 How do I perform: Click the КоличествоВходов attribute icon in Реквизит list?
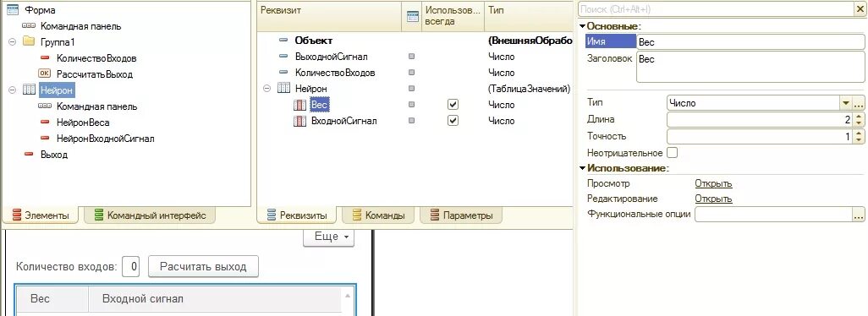[x=283, y=73]
